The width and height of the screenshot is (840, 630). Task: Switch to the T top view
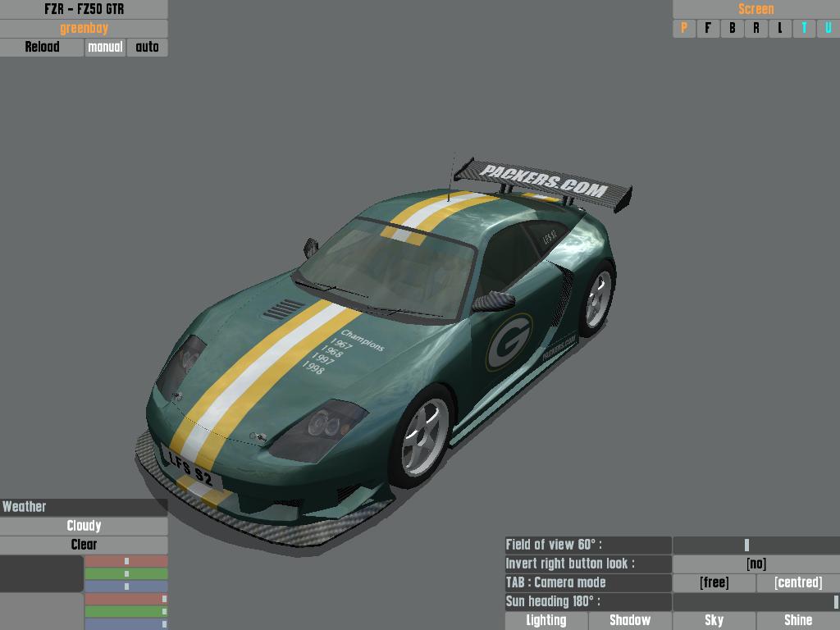click(804, 29)
